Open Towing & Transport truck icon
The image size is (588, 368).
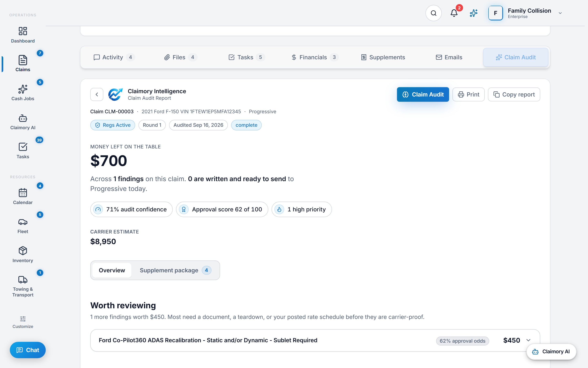(x=23, y=280)
